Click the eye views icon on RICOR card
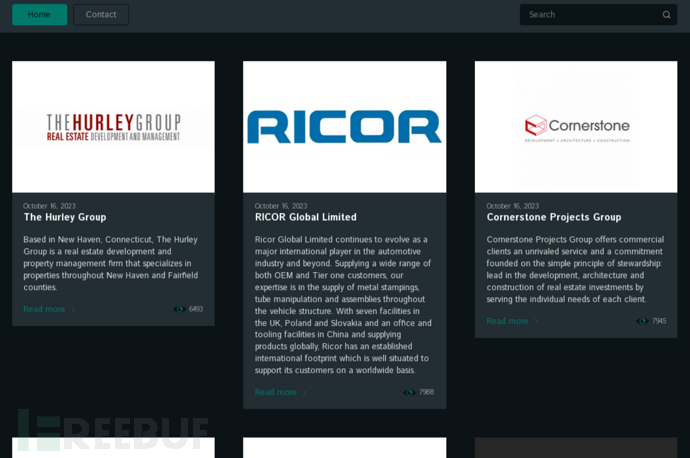690x458 pixels. click(409, 392)
